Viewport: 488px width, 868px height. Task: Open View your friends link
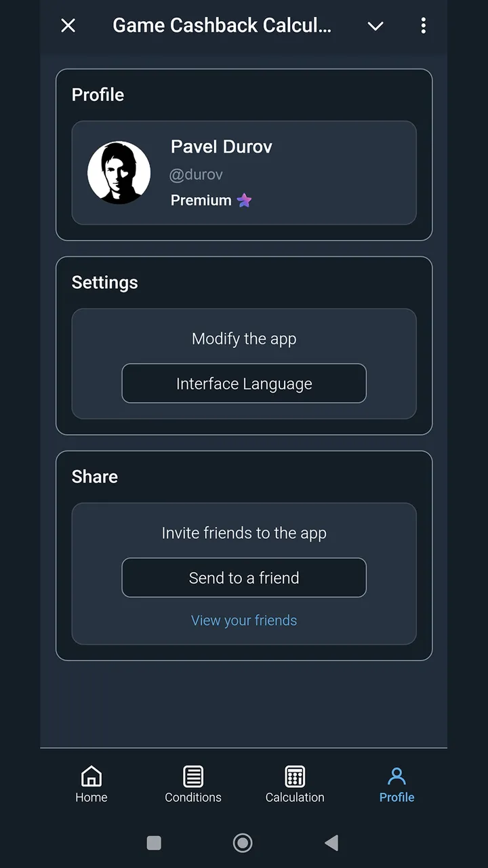click(x=244, y=620)
